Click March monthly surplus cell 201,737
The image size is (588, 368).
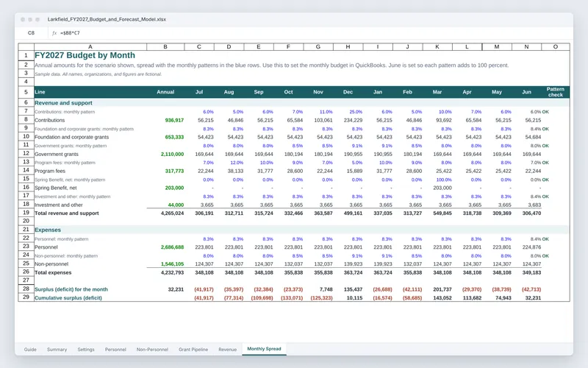[442, 289]
